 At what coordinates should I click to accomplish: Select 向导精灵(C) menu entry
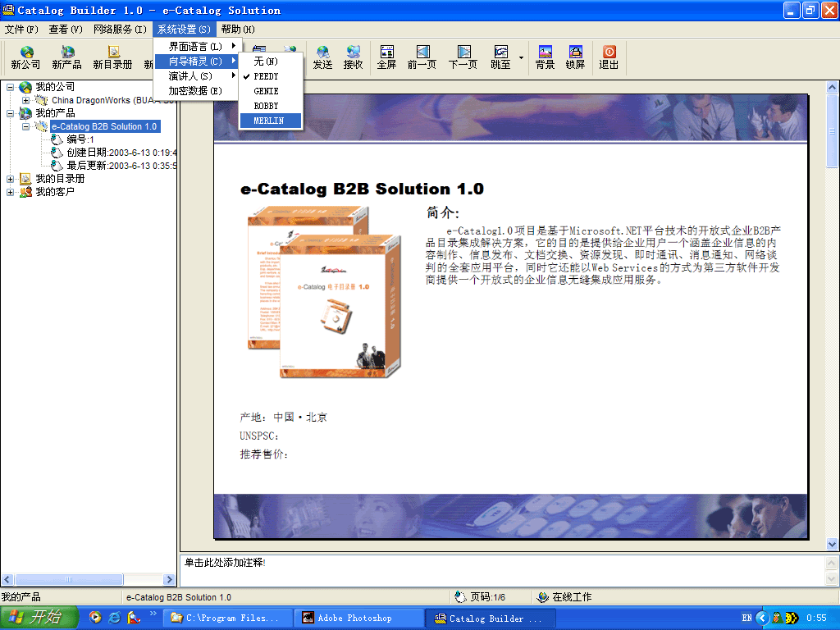pyautogui.click(x=196, y=61)
